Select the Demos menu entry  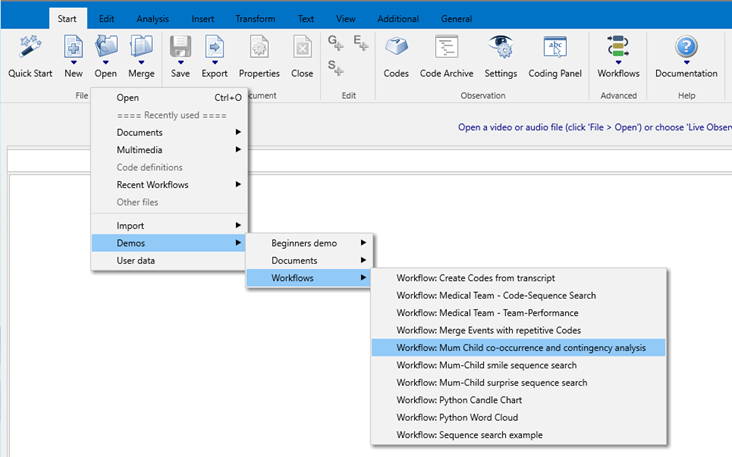(x=169, y=243)
